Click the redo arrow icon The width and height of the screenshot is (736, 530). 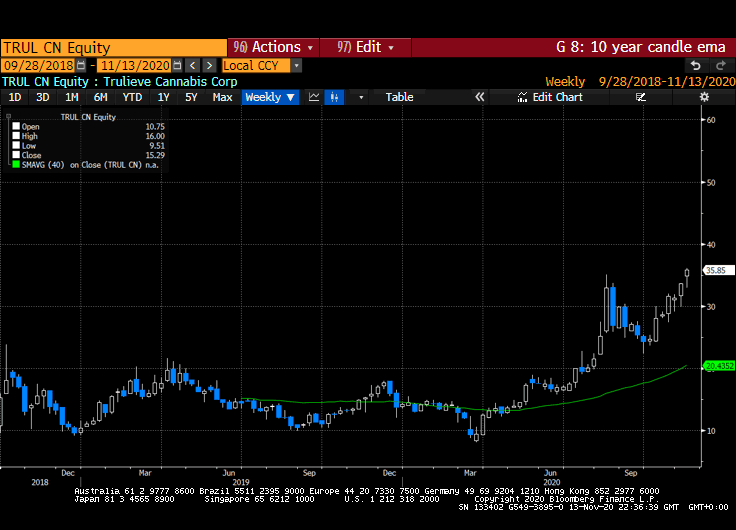click(719, 65)
